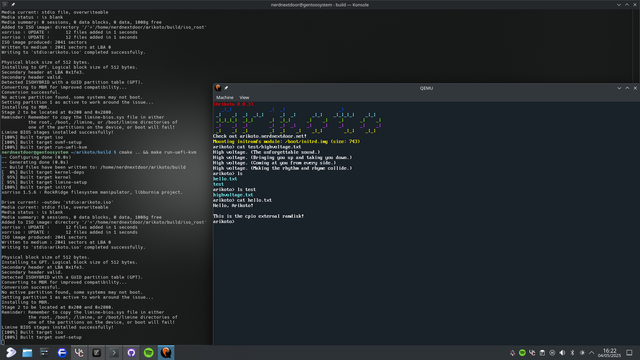Image resolution: width=640 pixels, height=360 pixels.
Task: Maximize the QEMU window
Action: tap(627, 88)
